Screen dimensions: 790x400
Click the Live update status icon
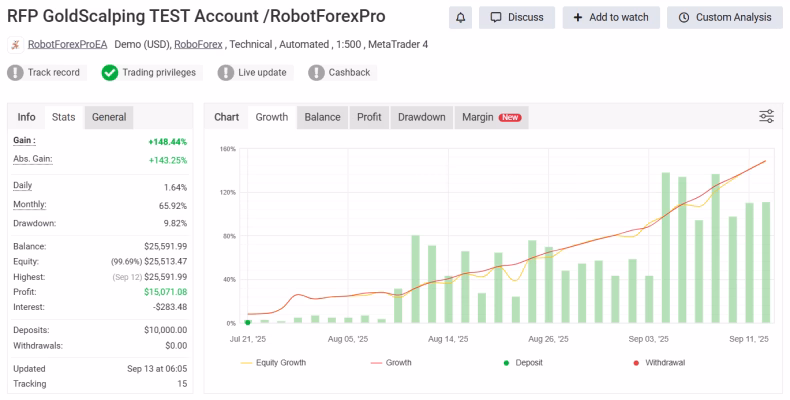[x=226, y=73]
